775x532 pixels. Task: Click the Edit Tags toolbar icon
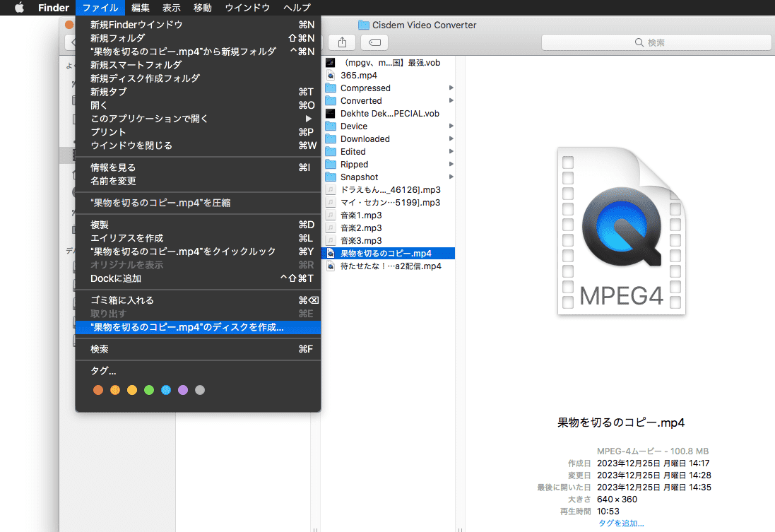click(x=374, y=42)
